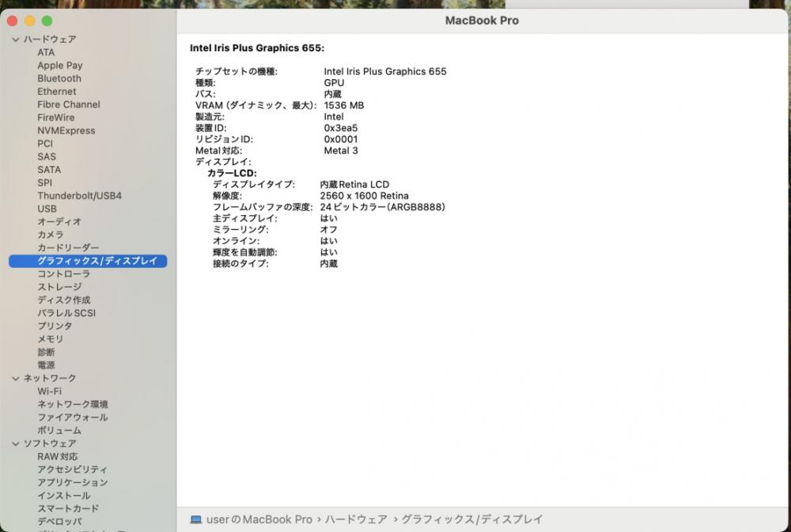The width and height of the screenshot is (791, 532).
Task: Click the ネットワーク section label
Action: point(50,378)
